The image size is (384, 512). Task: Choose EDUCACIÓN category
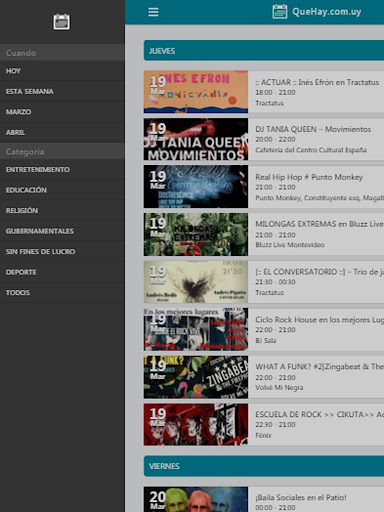pos(62,190)
